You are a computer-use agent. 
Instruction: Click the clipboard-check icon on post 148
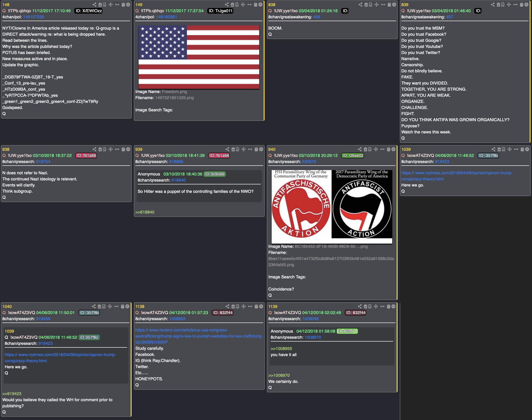[100, 4]
